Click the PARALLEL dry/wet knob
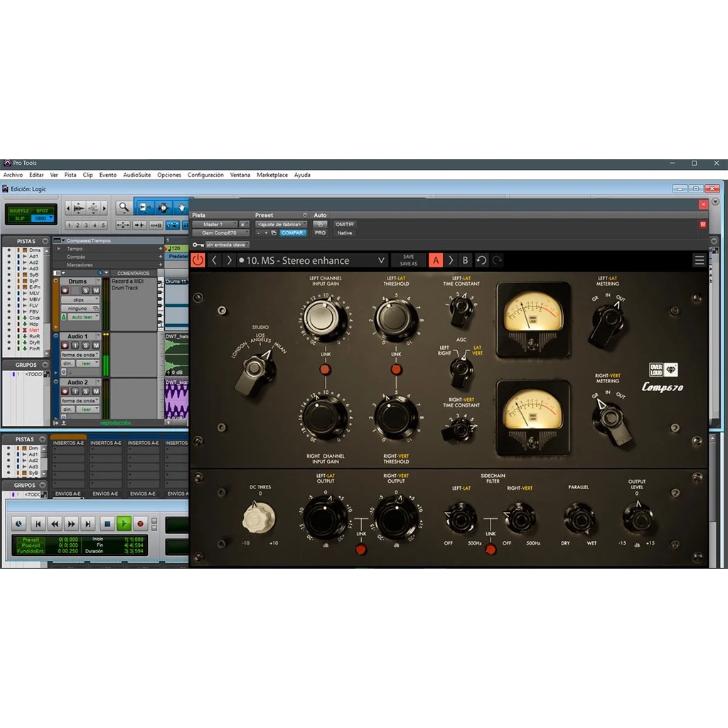The image size is (728, 728). (x=579, y=518)
